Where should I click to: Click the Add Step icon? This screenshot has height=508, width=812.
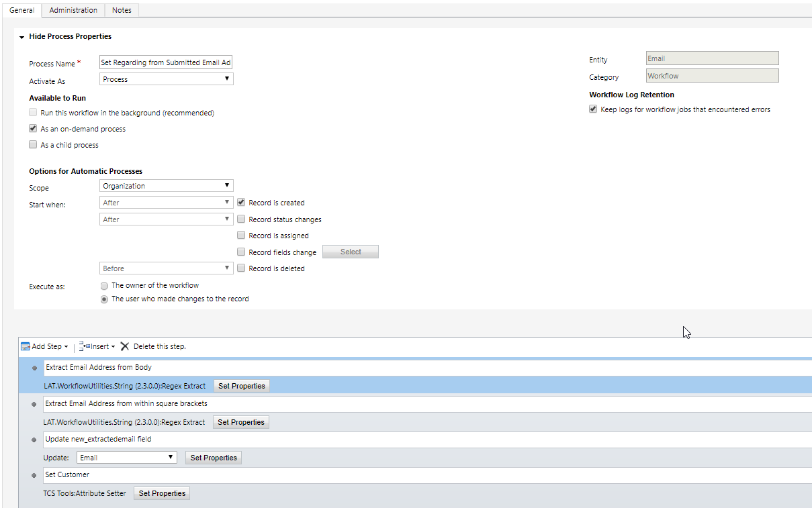pos(26,346)
